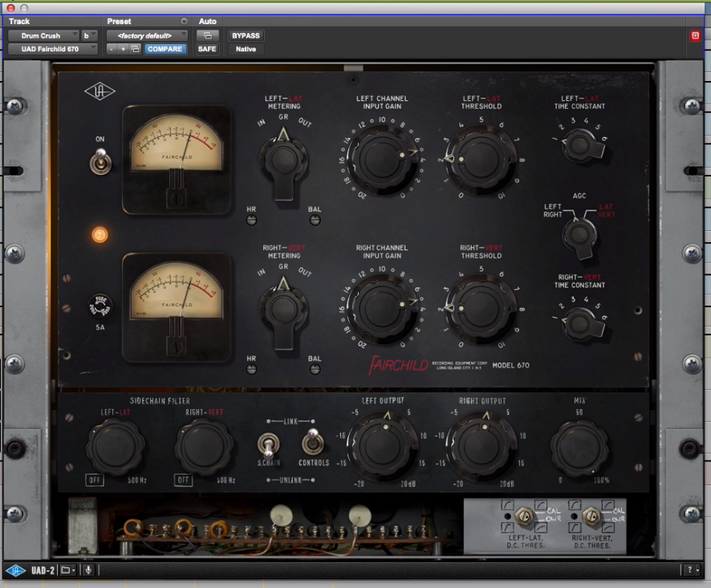Click the lower BAL trim screw
The height and width of the screenshot is (588, 711).
[315, 370]
